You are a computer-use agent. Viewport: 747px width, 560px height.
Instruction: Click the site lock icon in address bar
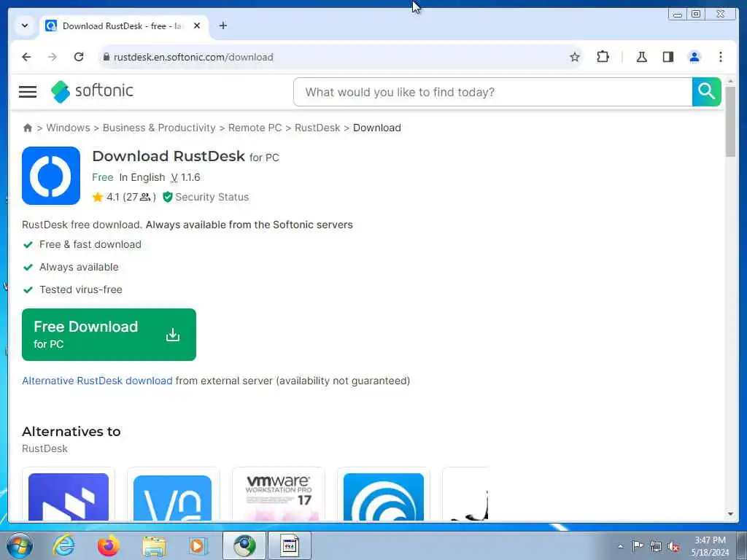click(107, 57)
